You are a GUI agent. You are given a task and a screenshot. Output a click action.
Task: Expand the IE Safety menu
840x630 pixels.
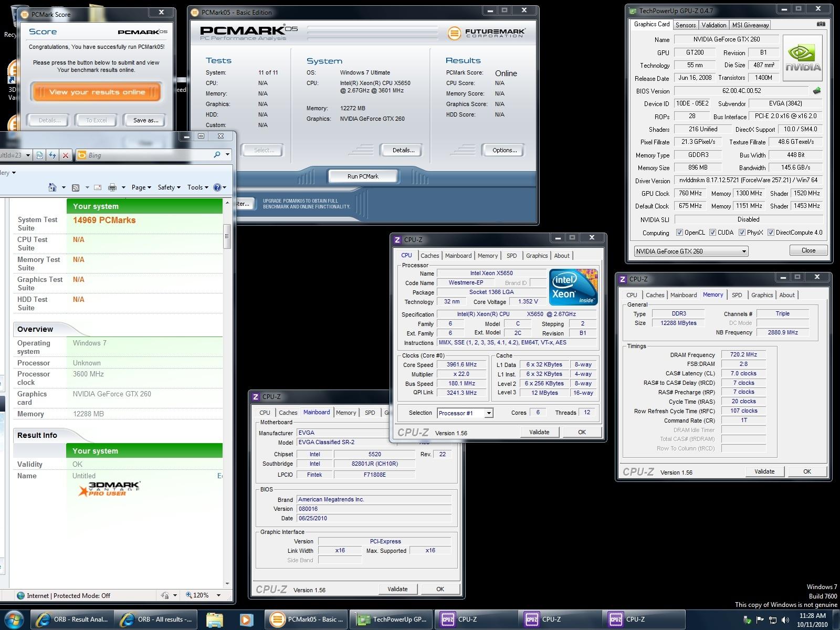pos(169,187)
